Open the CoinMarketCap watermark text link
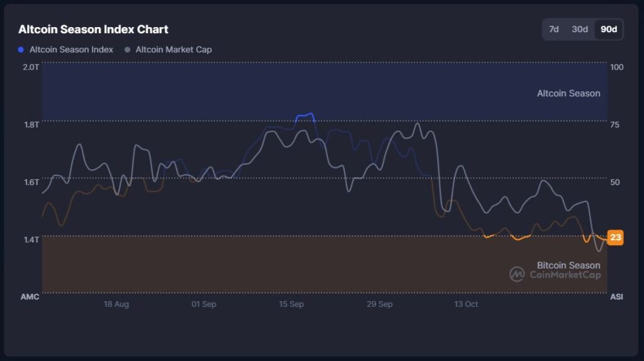The width and height of the screenshot is (644, 361). point(565,275)
